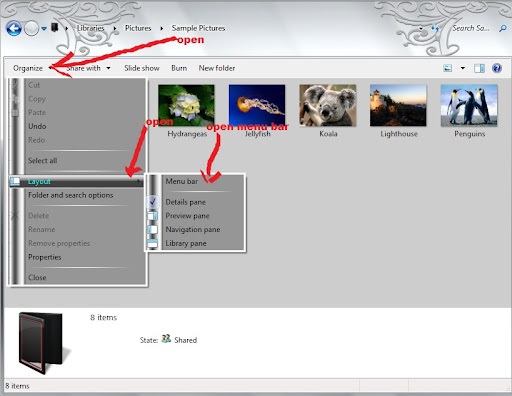
Task: Open recent pages dropdown beside navigation buttons
Action: coord(44,29)
